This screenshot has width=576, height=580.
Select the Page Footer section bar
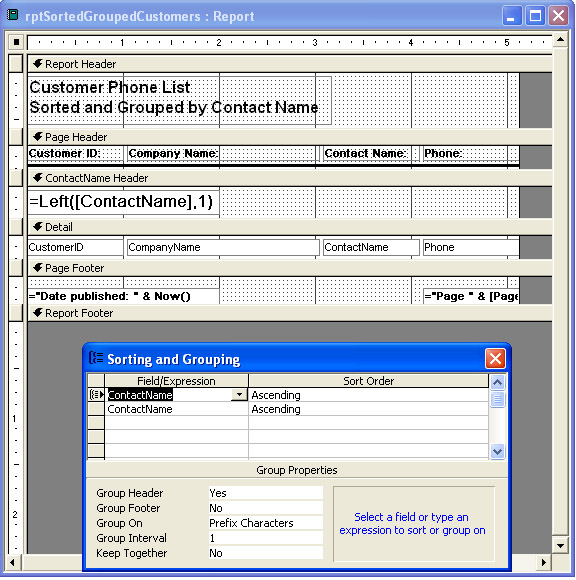pos(290,268)
